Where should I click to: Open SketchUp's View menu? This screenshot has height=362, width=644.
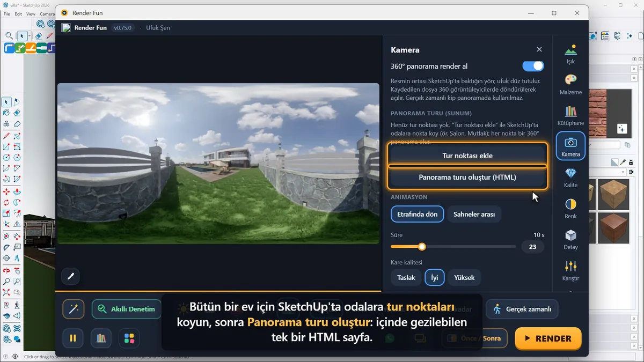[31, 14]
